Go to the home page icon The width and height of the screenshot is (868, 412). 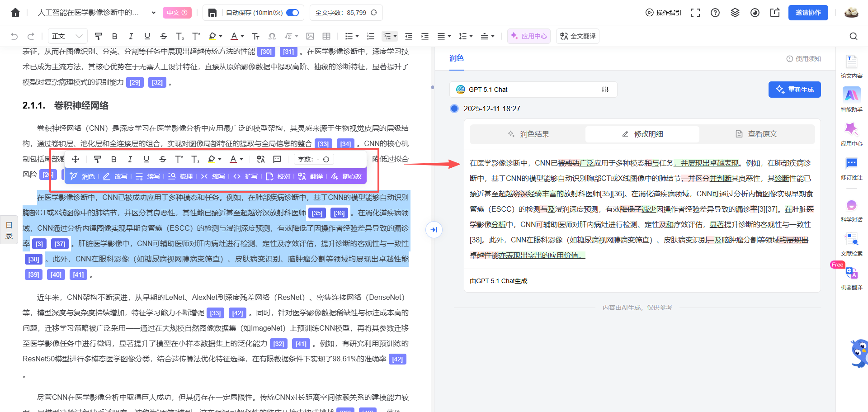(15, 13)
